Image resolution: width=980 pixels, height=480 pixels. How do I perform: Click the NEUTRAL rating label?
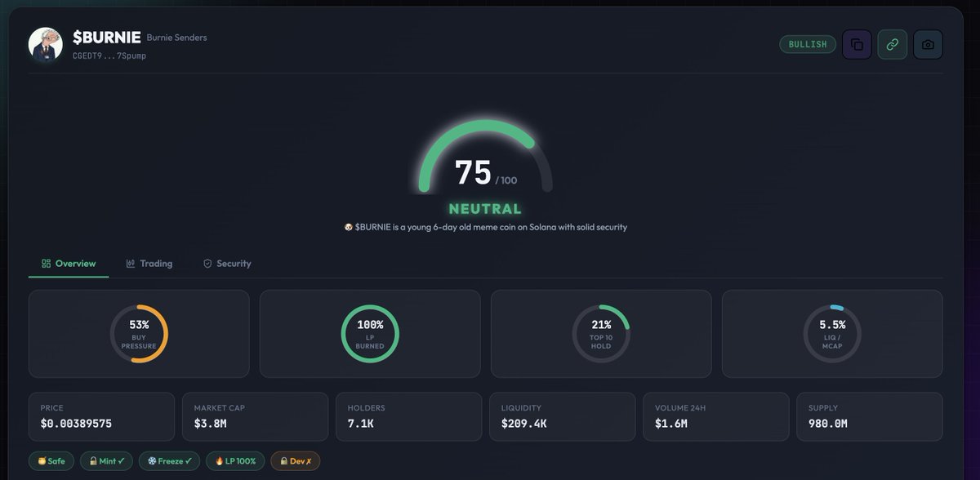click(485, 209)
